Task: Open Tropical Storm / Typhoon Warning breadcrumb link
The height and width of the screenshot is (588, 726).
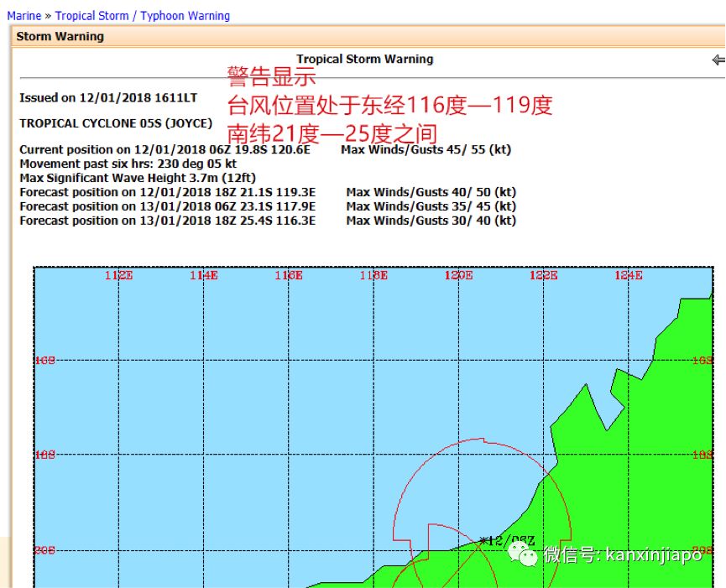Action: point(142,16)
